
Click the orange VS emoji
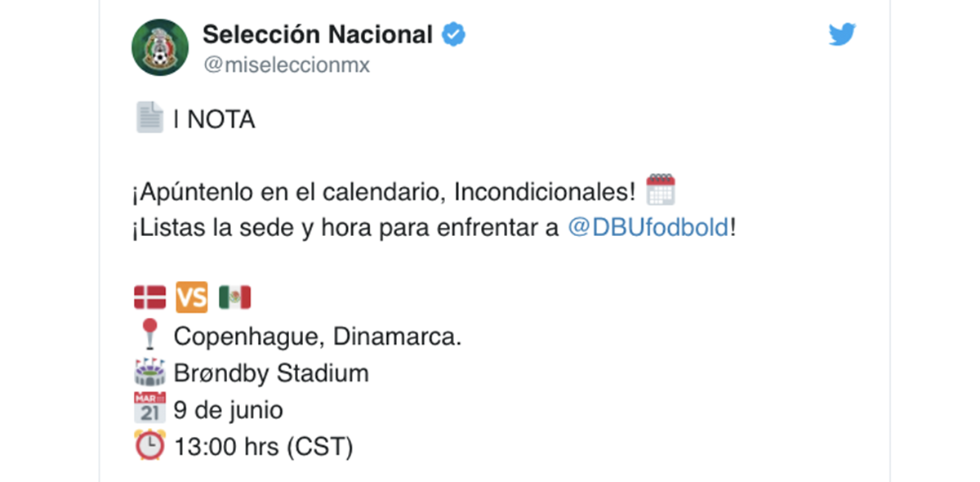pos(192,297)
